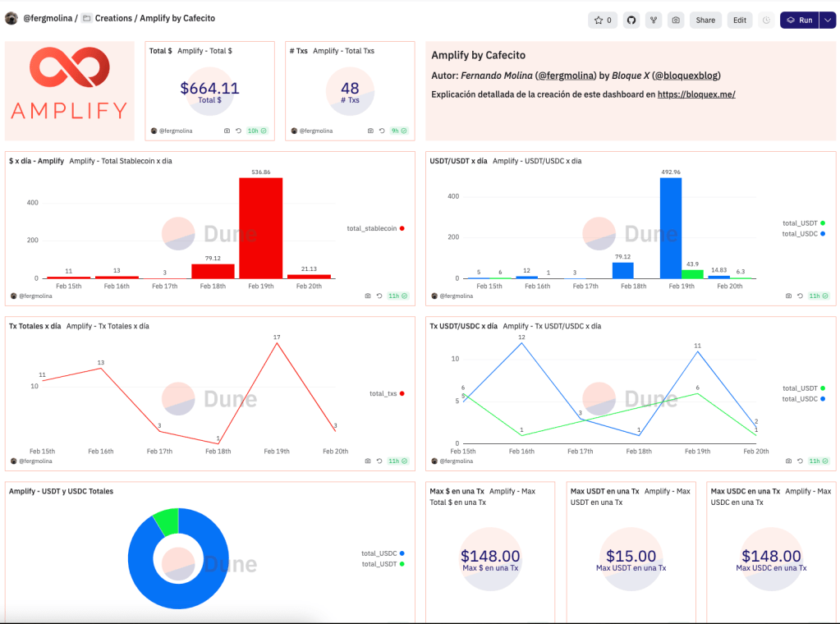Refresh the # Txs counter card
The width and height of the screenshot is (840, 624).
[381, 131]
